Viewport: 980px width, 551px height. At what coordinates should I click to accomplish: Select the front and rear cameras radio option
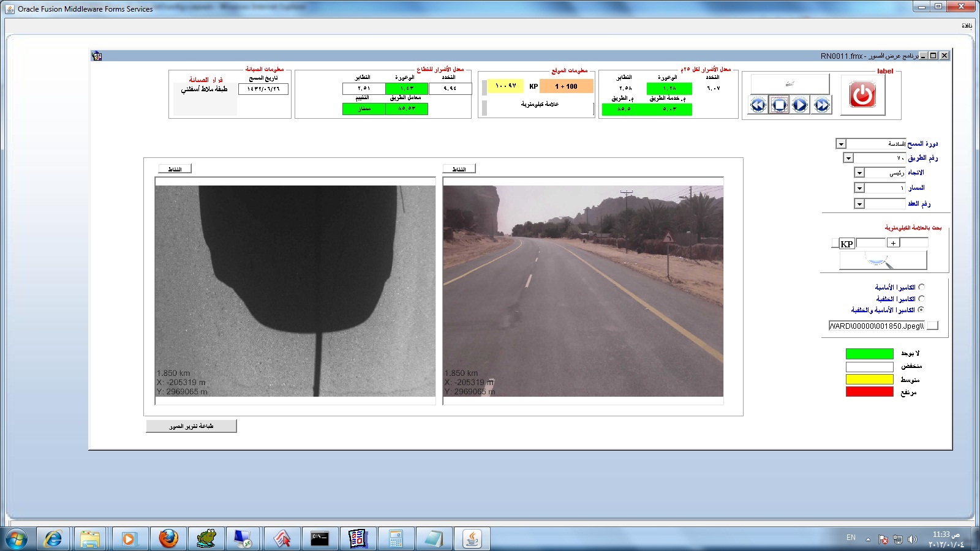coord(921,310)
